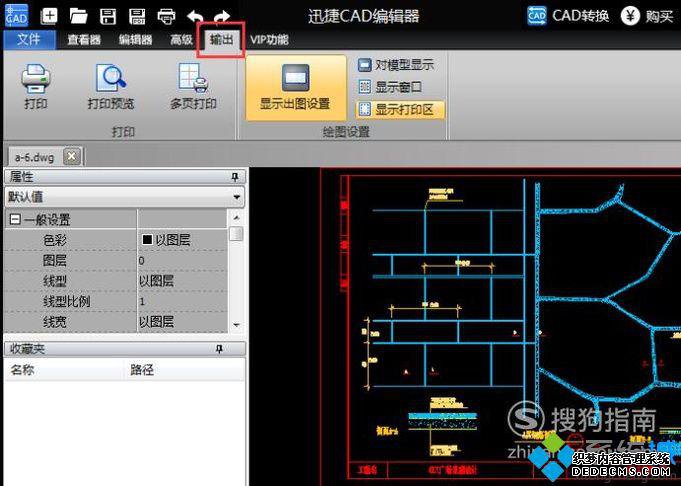Viewport: 681px width, 486px height.
Task: Click properties scrollbar up arrow
Action: pos(236,217)
